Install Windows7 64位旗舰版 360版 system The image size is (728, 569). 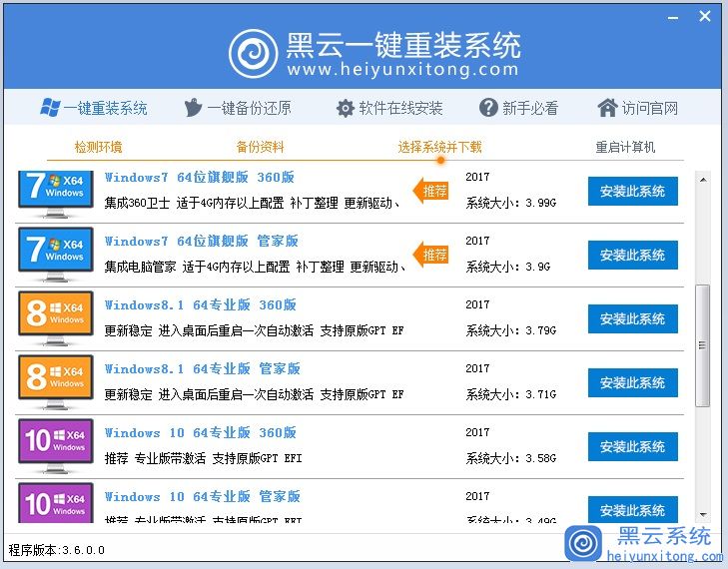click(633, 191)
